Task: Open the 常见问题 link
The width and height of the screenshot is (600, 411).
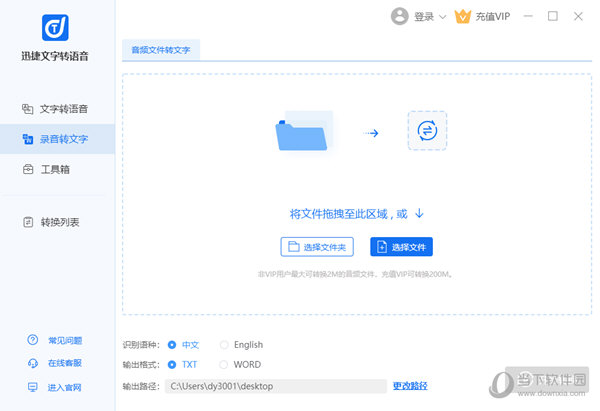Action: coord(65,341)
